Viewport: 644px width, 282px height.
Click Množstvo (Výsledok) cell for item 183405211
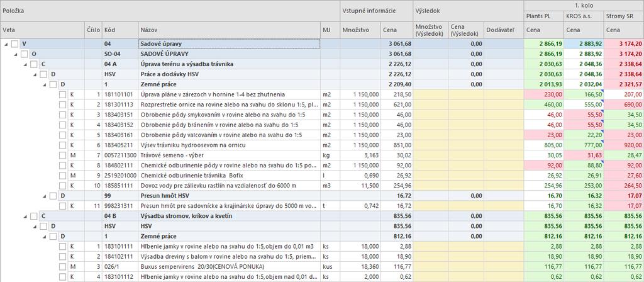[x=430, y=145]
